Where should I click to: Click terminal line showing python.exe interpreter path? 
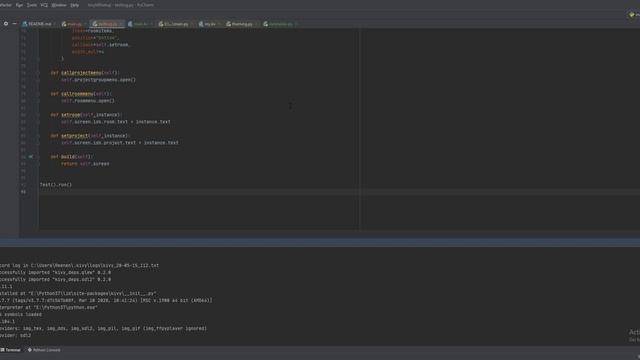click(x=49, y=307)
